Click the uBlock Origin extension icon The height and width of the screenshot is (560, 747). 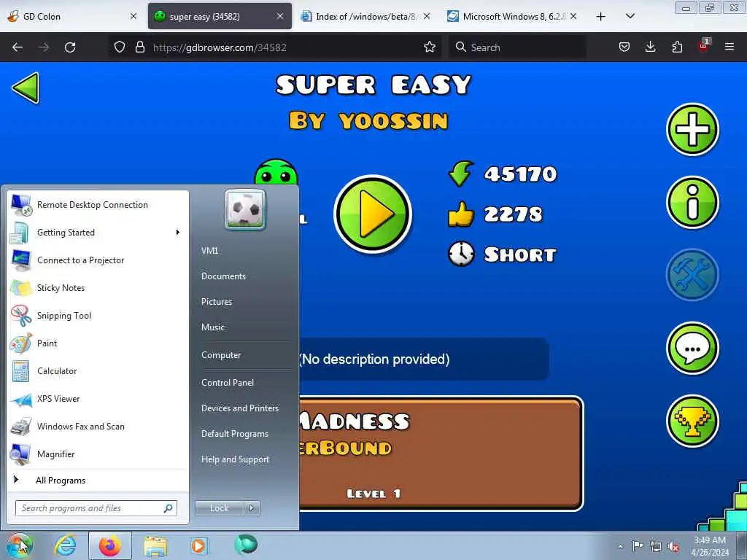[704, 46]
